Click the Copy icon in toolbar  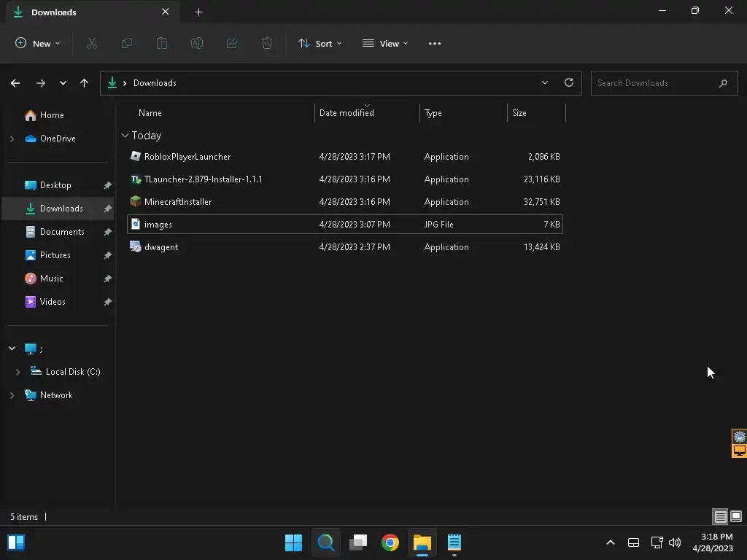tap(127, 43)
